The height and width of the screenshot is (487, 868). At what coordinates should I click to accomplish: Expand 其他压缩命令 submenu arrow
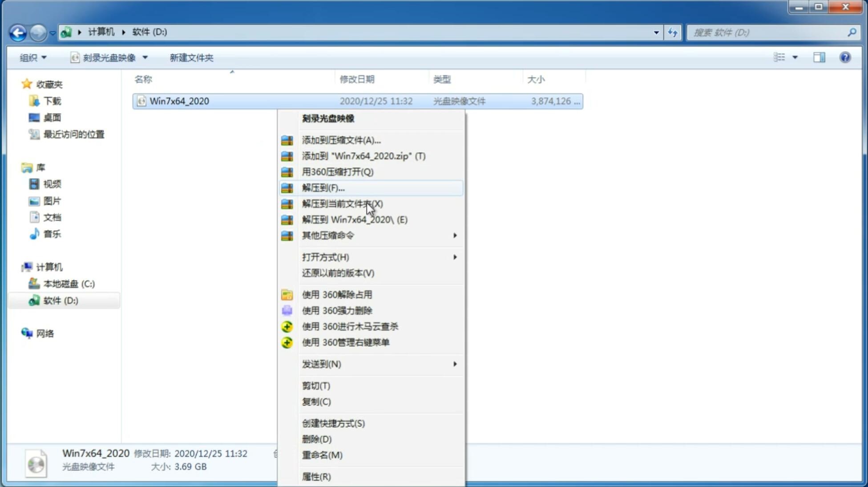[455, 235]
